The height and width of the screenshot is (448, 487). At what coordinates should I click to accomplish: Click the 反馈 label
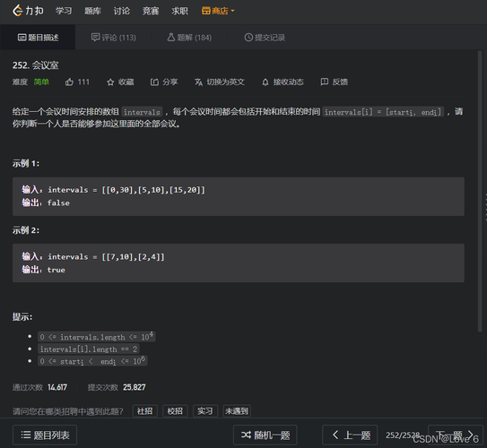pos(340,82)
